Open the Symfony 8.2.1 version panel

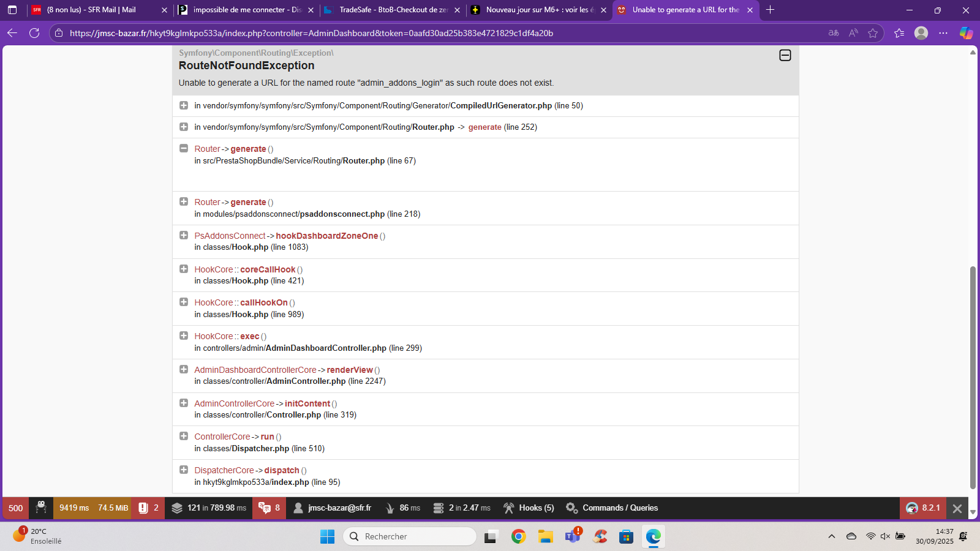(922, 508)
